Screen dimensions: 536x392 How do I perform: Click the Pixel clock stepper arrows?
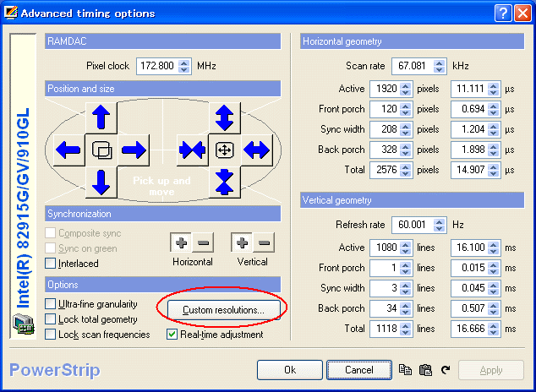click(x=184, y=66)
